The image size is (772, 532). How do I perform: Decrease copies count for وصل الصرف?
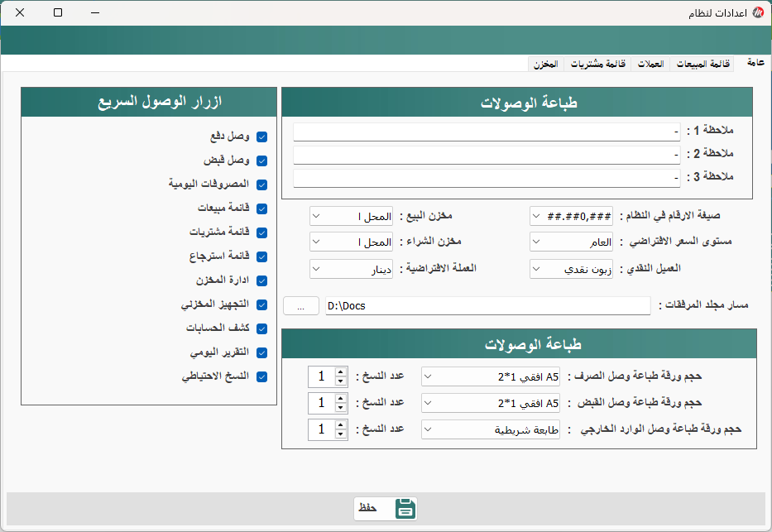341,381
